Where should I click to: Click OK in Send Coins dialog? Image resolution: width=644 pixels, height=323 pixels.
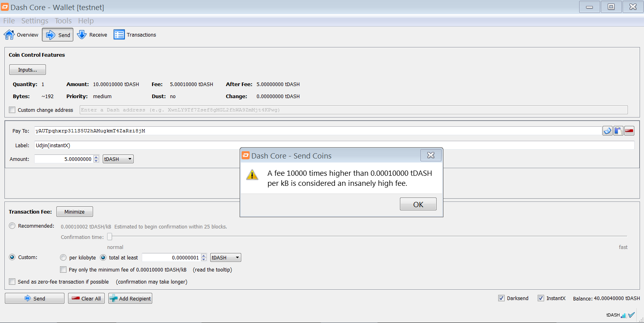[x=418, y=204]
